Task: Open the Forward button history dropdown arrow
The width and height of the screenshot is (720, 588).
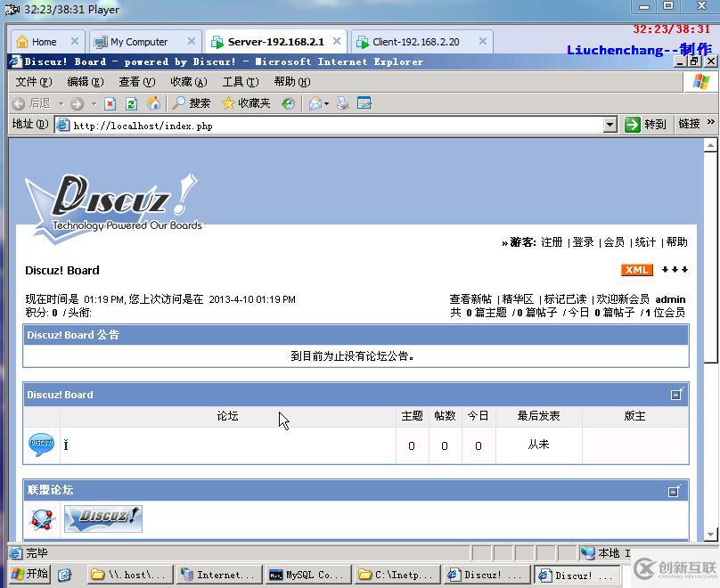Action: pos(94,103)
